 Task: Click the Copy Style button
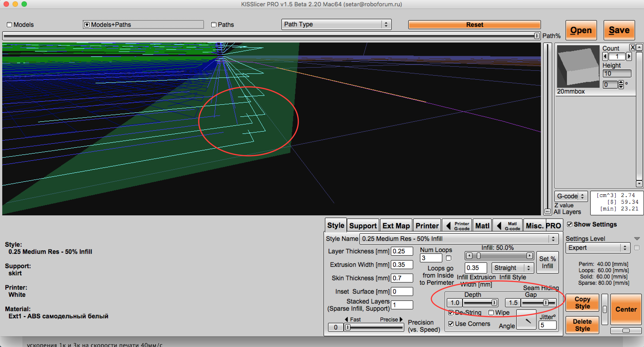582,302
